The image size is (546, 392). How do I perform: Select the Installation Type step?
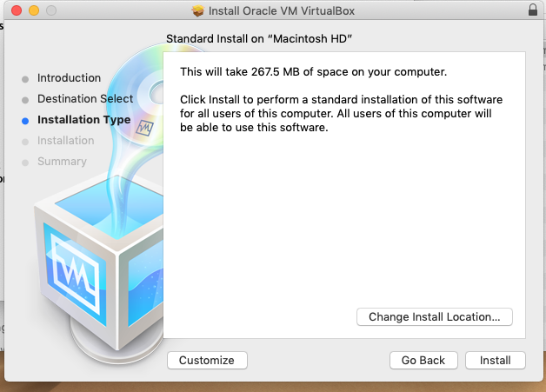84,119
